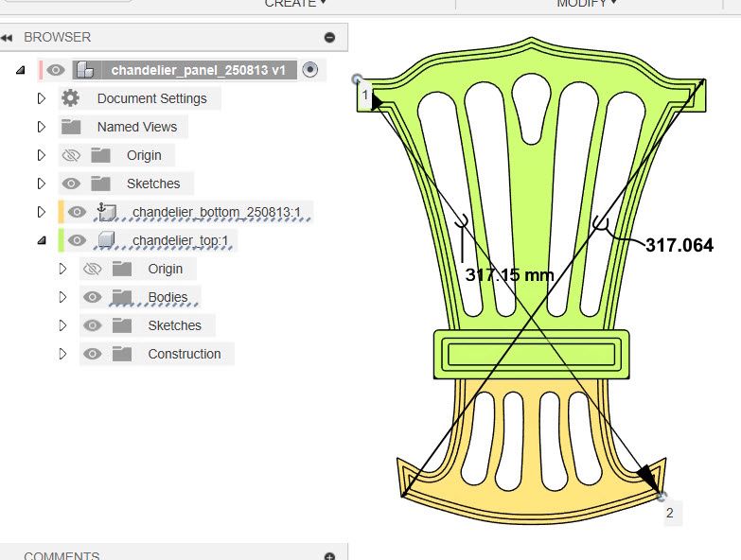The image size is (741, 560).
Task: Hide the Construction folder
Action: point(92,354)
